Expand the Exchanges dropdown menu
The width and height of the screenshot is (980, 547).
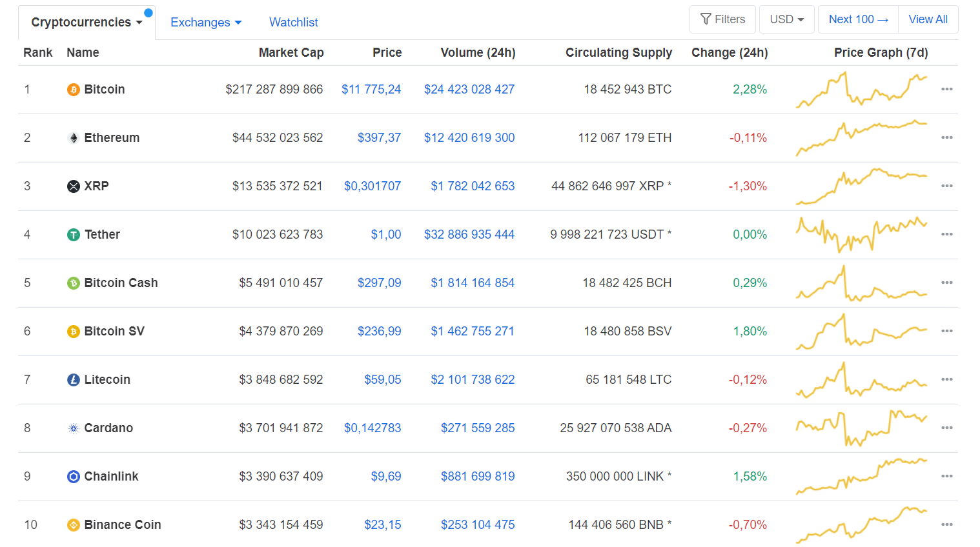click(205, 23)
